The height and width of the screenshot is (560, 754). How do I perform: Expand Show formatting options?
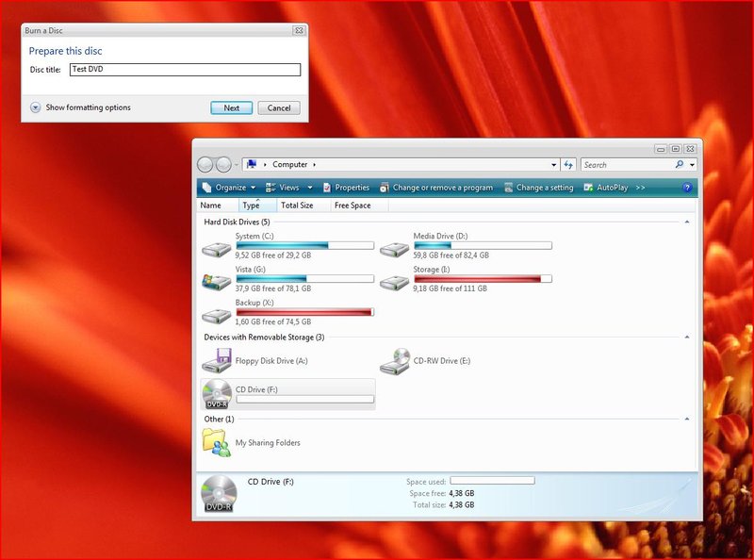click(x=36, y=107)
